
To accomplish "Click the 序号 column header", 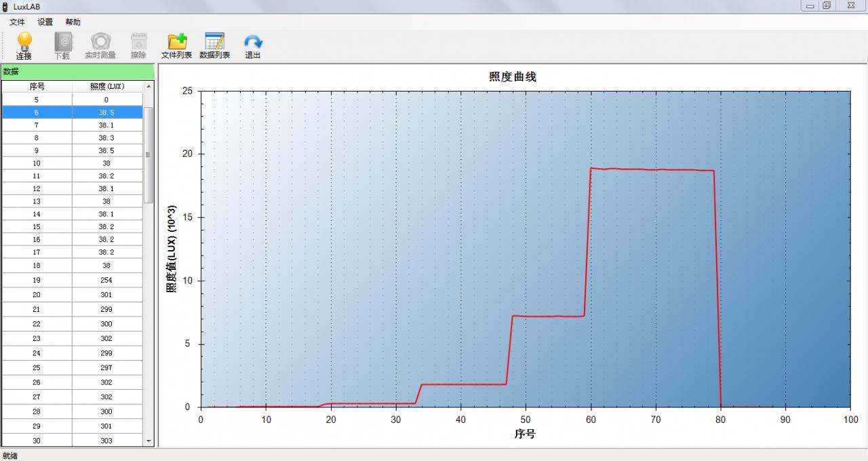I will click(37, 85).
